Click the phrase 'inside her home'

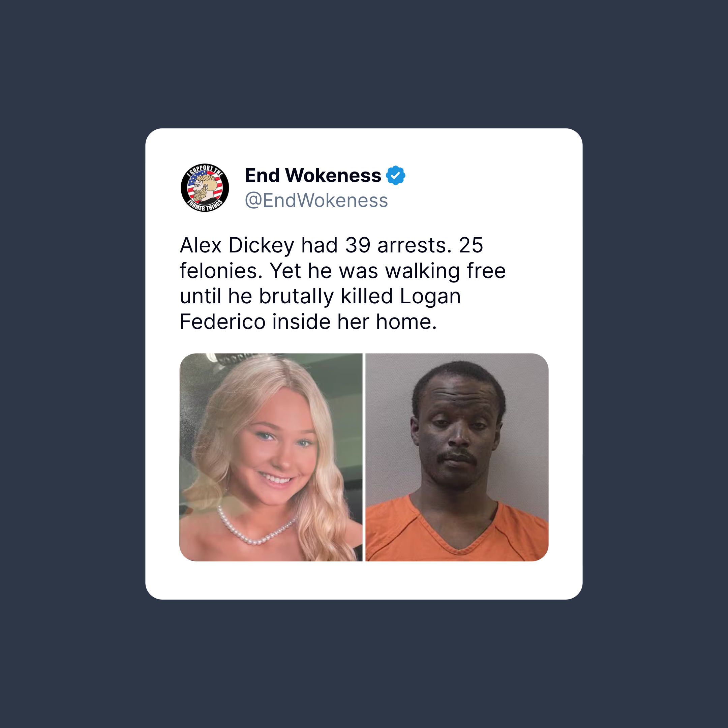point(354,322)
